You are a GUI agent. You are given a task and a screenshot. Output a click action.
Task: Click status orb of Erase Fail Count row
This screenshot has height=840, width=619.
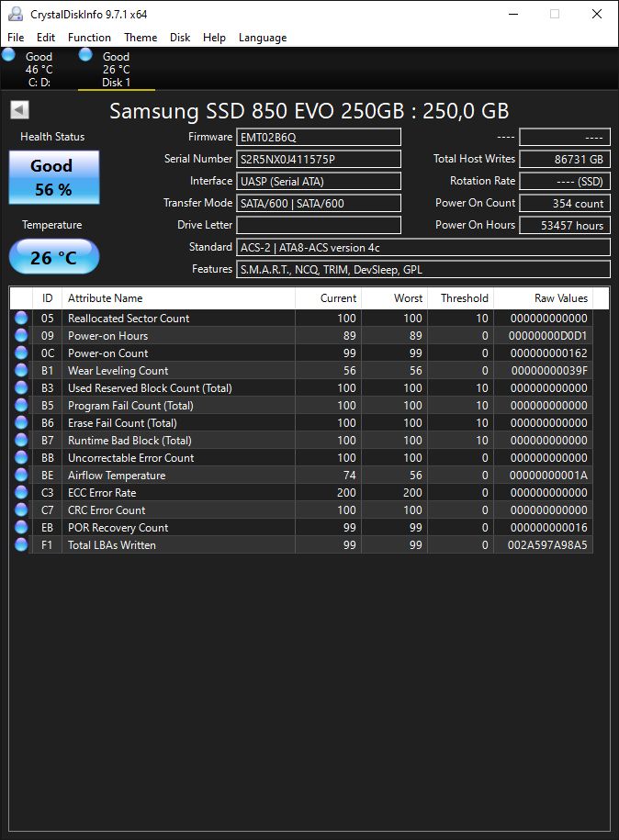(21, 422)
